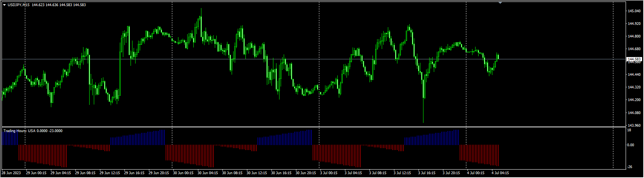The height and width of the screenshot is (178, 644).
Task: Click the 3 Jul 16:15 time label
Action: point(427,173)
